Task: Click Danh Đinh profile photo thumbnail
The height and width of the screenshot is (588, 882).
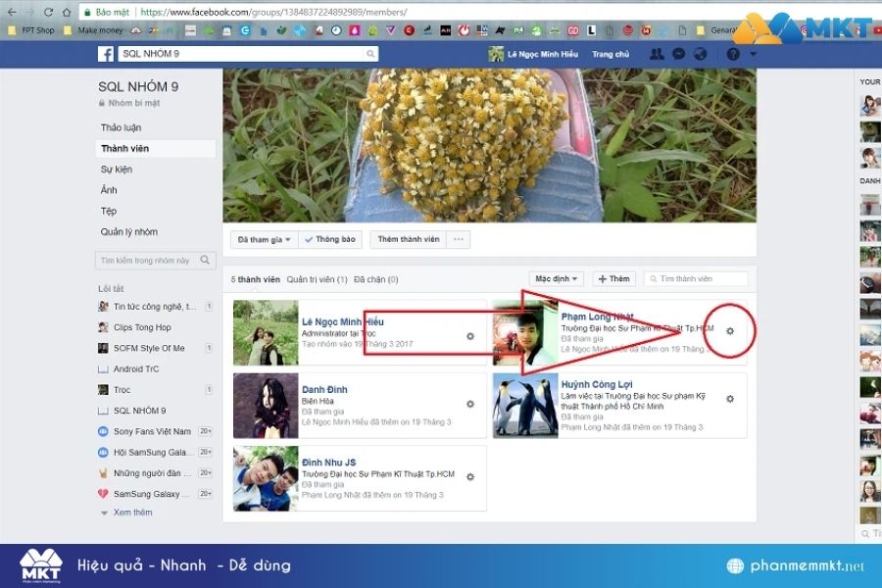Action: coord(266,406)
